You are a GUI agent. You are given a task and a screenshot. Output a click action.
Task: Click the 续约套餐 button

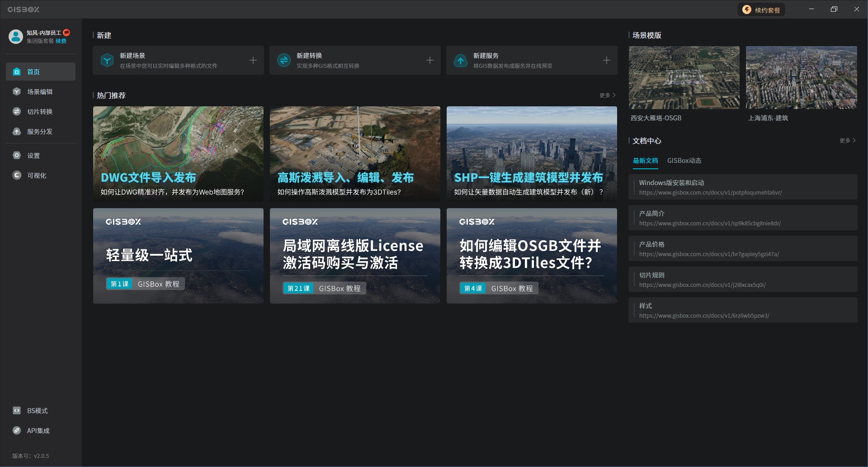(761, 10)
